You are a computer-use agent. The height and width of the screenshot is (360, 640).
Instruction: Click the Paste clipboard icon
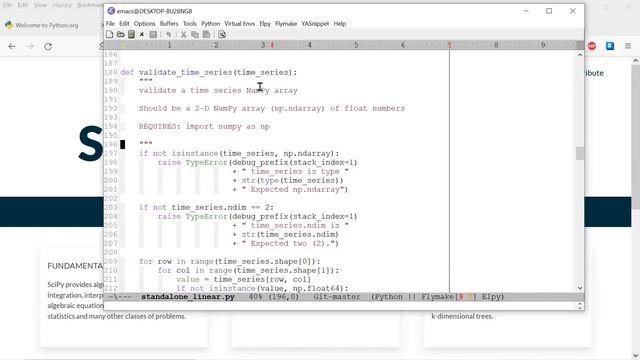(x=206, y=35)
